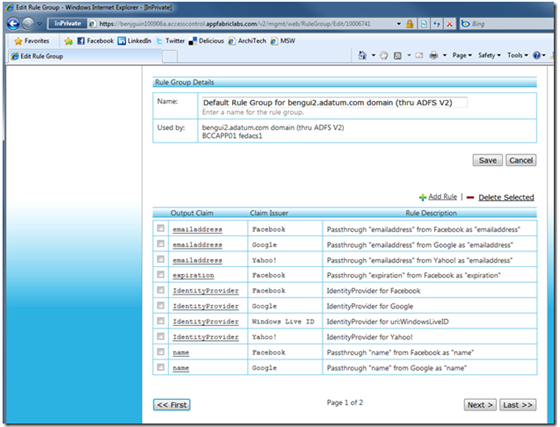Click the Save button
560x427 pixels.
(x=488, y=160)
